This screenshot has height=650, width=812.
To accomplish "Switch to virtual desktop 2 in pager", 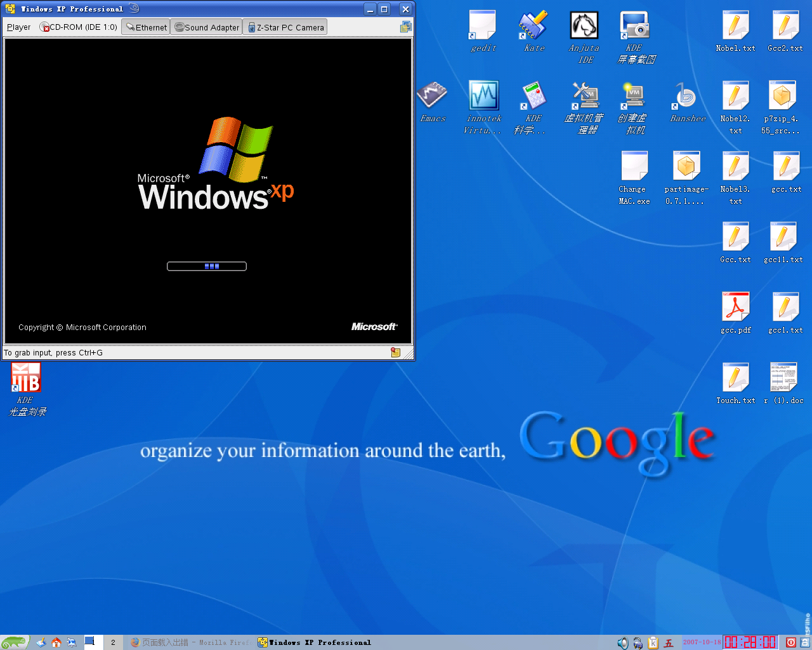I will [113, 642].
